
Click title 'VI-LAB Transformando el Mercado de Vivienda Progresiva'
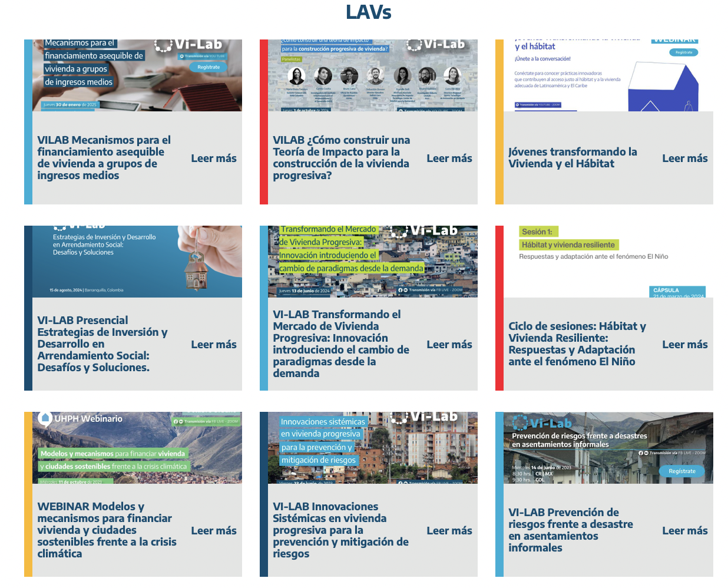point(340,343)
